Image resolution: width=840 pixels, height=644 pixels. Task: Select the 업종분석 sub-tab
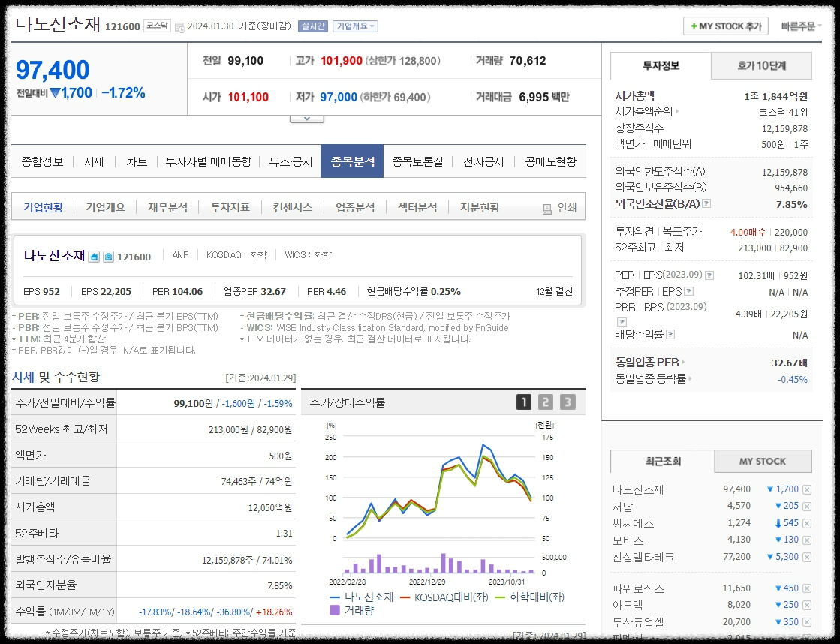coord(355,207)
